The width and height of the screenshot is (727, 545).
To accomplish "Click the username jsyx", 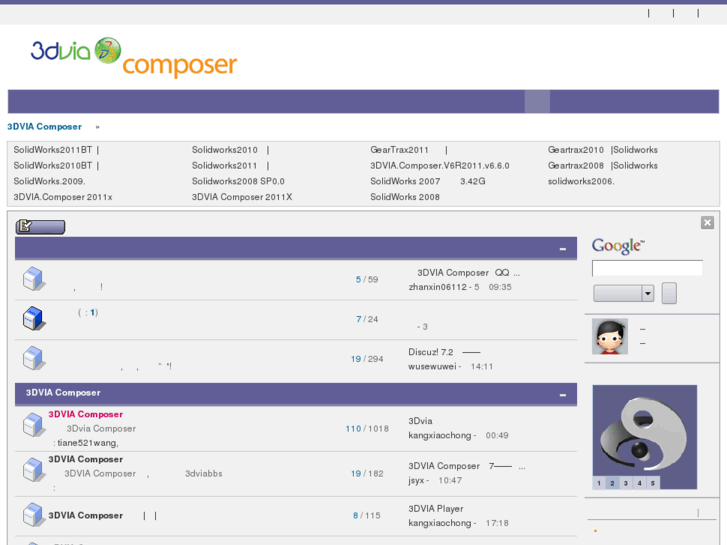I will [416, 481].
